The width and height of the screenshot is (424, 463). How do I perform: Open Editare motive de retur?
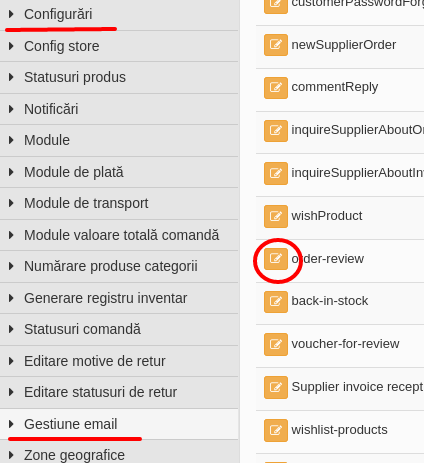coord(95,361)
